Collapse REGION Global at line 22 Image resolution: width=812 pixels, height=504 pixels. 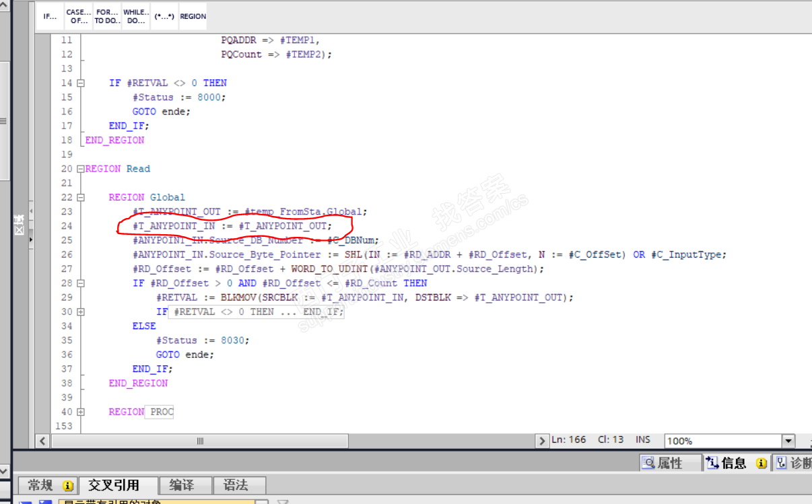click(x=81, y=198)
